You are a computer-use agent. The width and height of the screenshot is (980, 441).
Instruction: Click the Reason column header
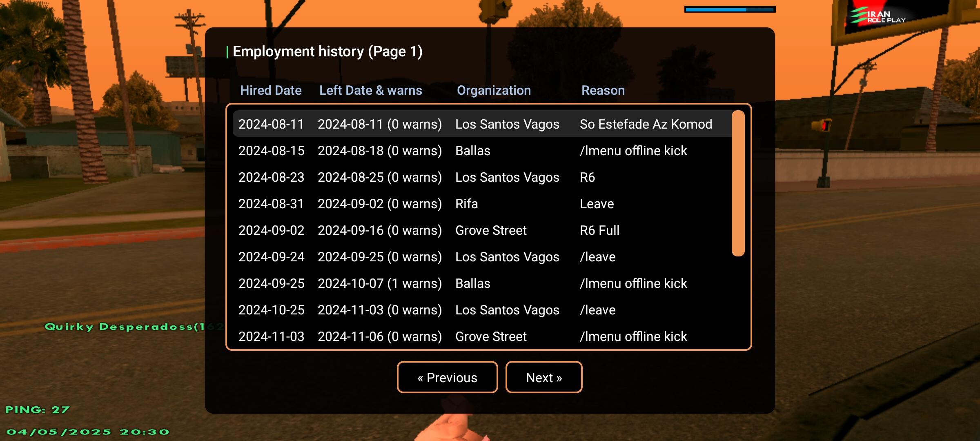[x=603, y=90]
